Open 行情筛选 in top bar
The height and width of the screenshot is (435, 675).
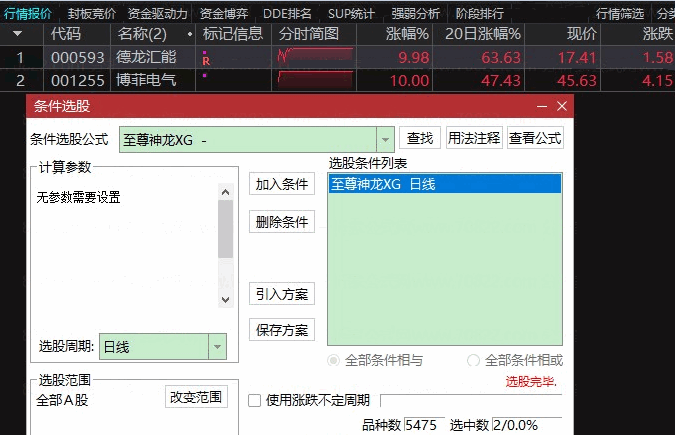pyautogui.click(x=620, y=14)
